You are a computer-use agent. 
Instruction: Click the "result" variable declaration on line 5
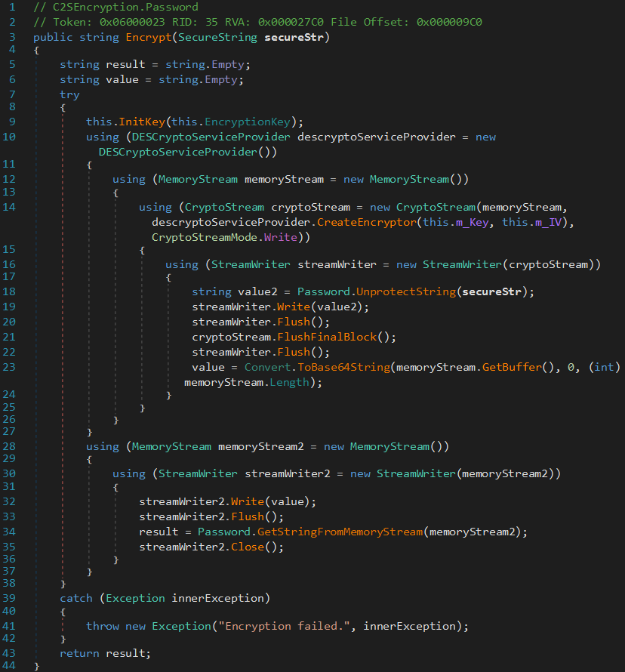125,64
